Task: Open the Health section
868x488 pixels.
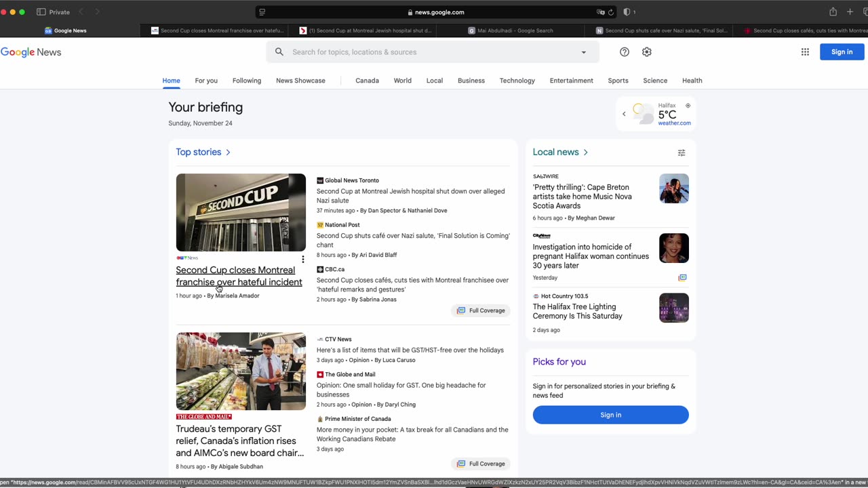Action: click(x=692, y=81)
